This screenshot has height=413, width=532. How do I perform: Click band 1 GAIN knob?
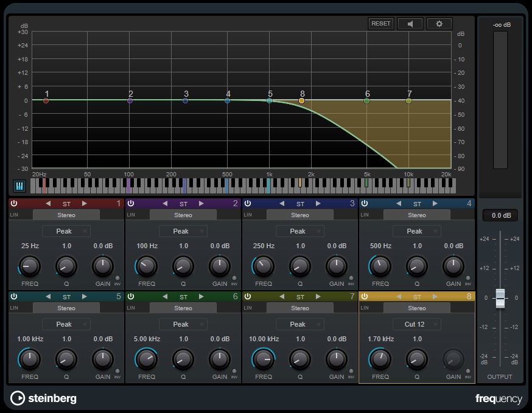[103, 266]
